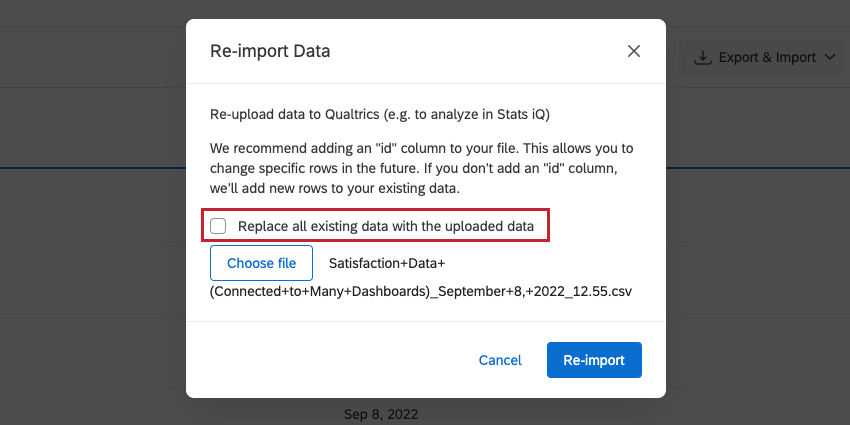Viewport: 850px width, 425px height.
Task: Click the 'Satisfaction+Data+' selected file name
Action: (386, 263)
